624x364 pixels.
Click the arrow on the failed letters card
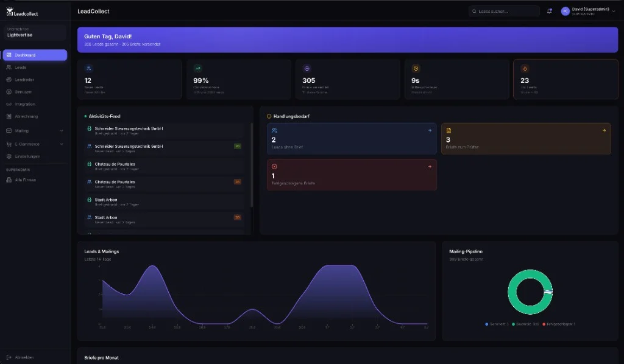[430, 167]
